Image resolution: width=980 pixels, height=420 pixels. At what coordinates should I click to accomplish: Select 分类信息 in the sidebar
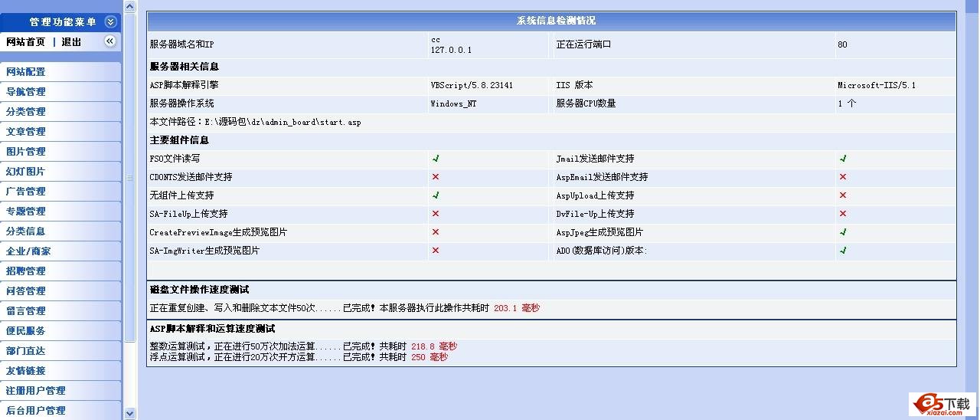tap(60, 231)
